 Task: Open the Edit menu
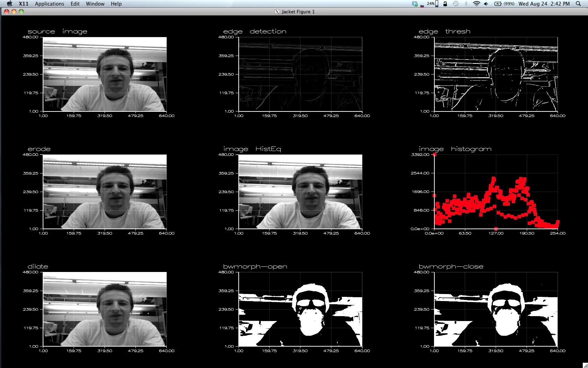point(75,4)
